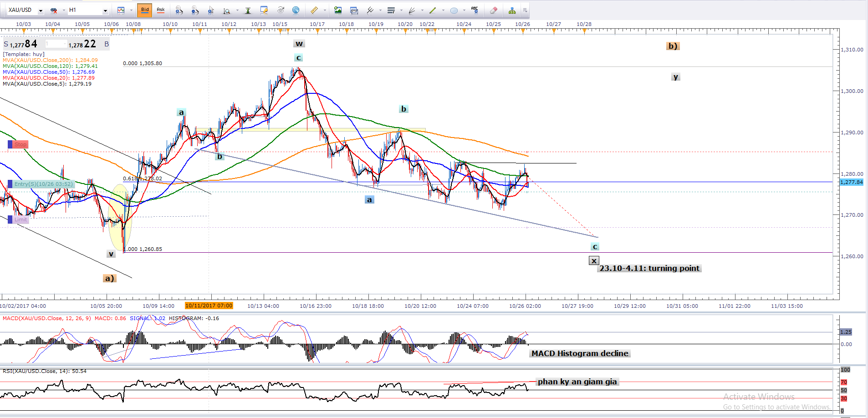Click the Fibonacci levels tool icon

pos(391,10)
